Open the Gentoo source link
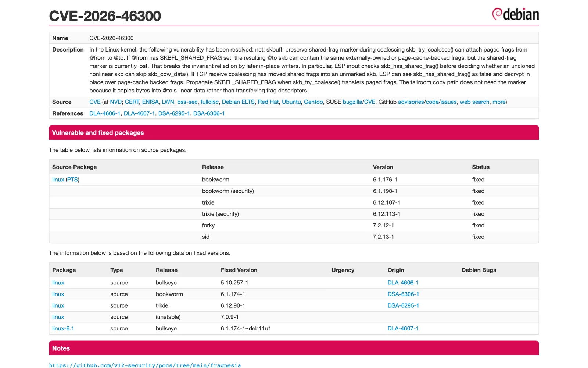The image size is (588, 368). 313,102
